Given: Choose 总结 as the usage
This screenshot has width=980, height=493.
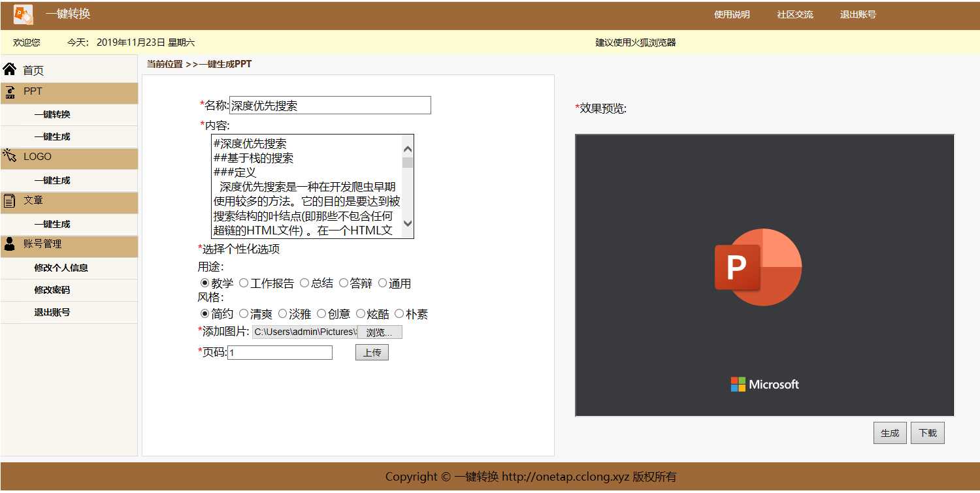Looking at the screenshot, I should 304,283.
